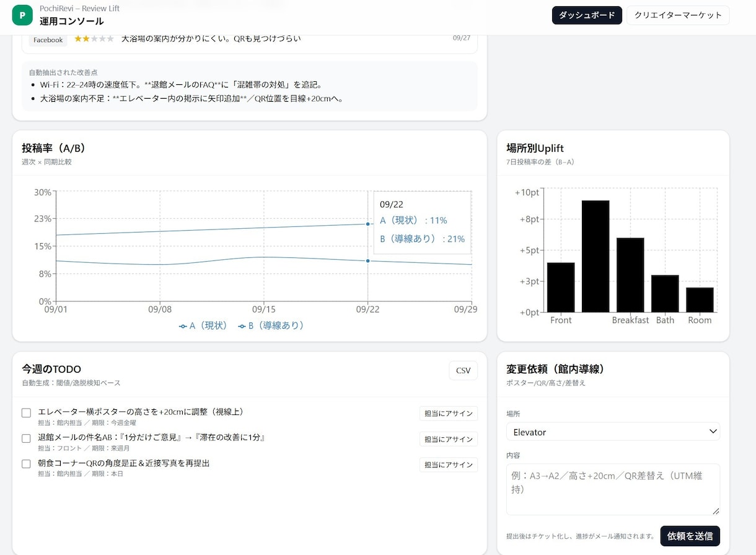Click the 今週のTODO heading
The image size is (756, 555).
[x=51, y=370]
